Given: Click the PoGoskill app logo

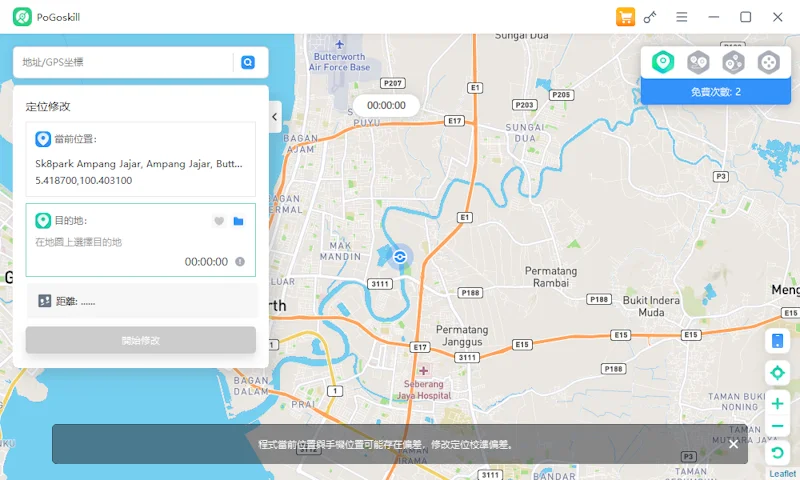Looking at the screenshot, I should point(22,17).
